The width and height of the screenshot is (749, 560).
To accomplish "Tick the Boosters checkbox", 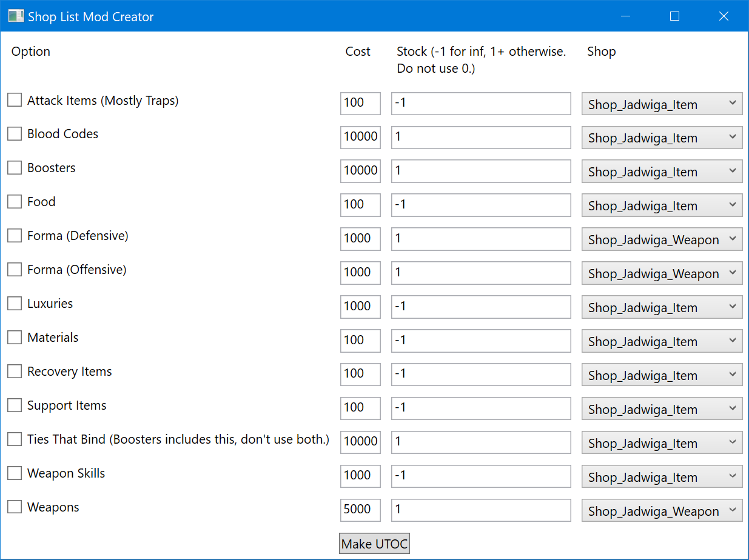I will click(15, 168).
